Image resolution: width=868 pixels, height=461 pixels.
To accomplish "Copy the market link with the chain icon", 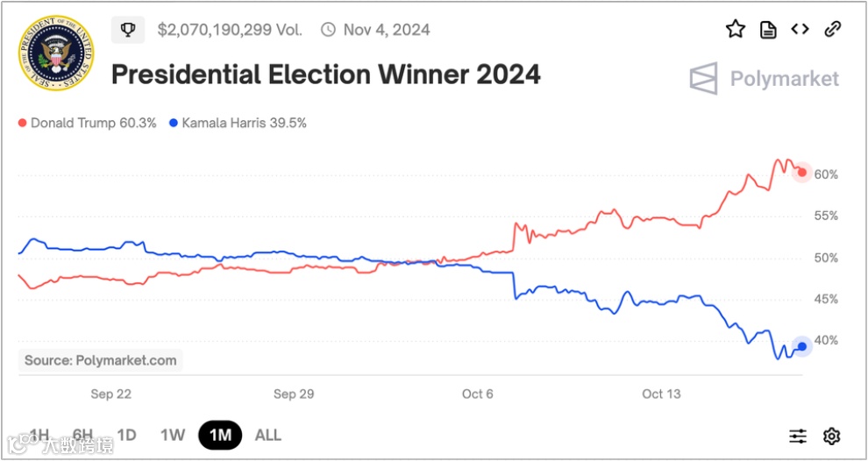I will point(832,30).
